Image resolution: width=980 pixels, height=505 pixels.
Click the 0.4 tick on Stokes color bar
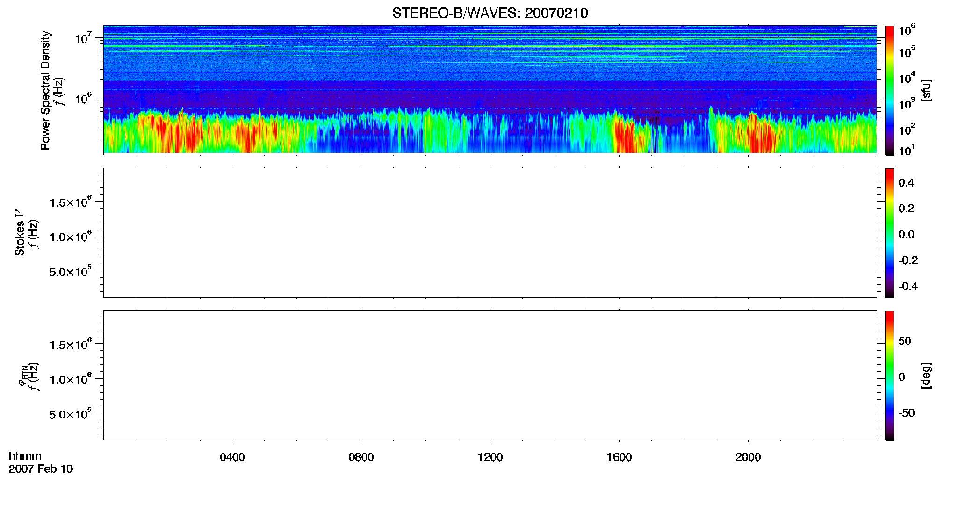[x=906, y=183]
